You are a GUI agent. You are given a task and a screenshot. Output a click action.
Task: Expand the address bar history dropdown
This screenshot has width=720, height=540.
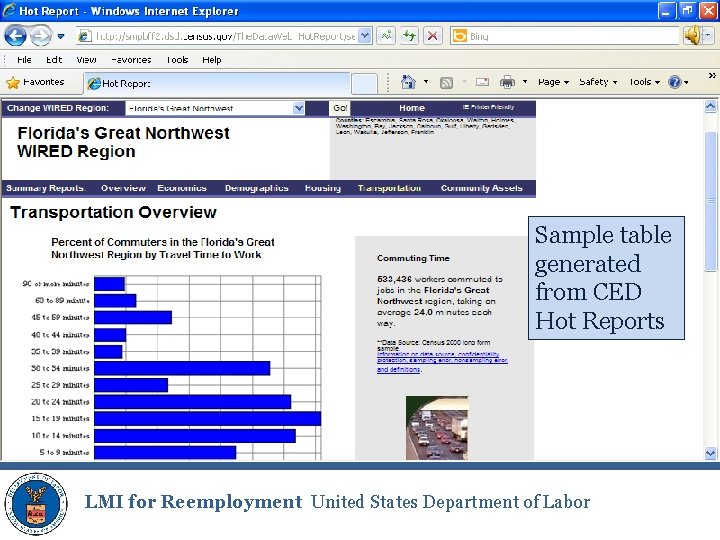point(365,36)
